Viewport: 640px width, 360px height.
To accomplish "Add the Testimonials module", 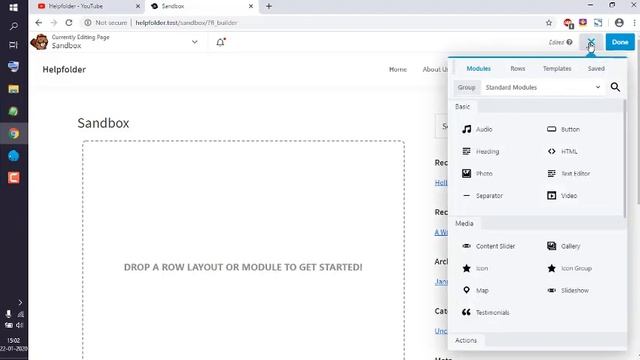I will click(x=485, y=313).
